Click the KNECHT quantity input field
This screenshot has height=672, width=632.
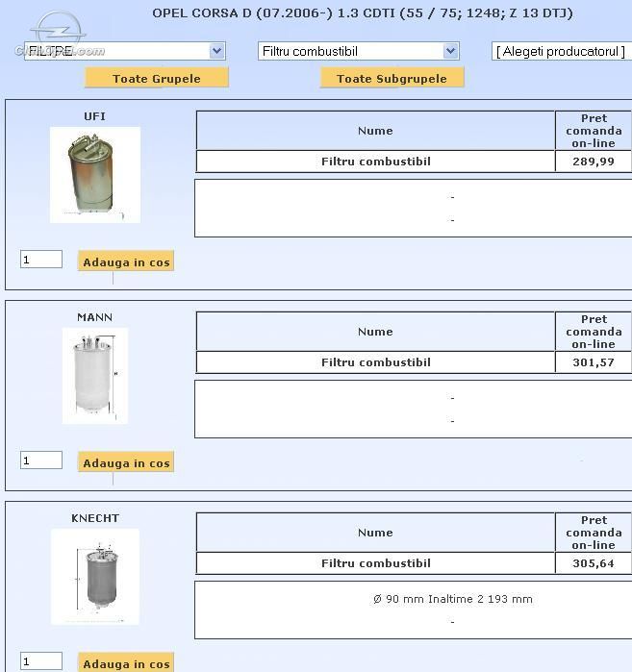(41, 661)
